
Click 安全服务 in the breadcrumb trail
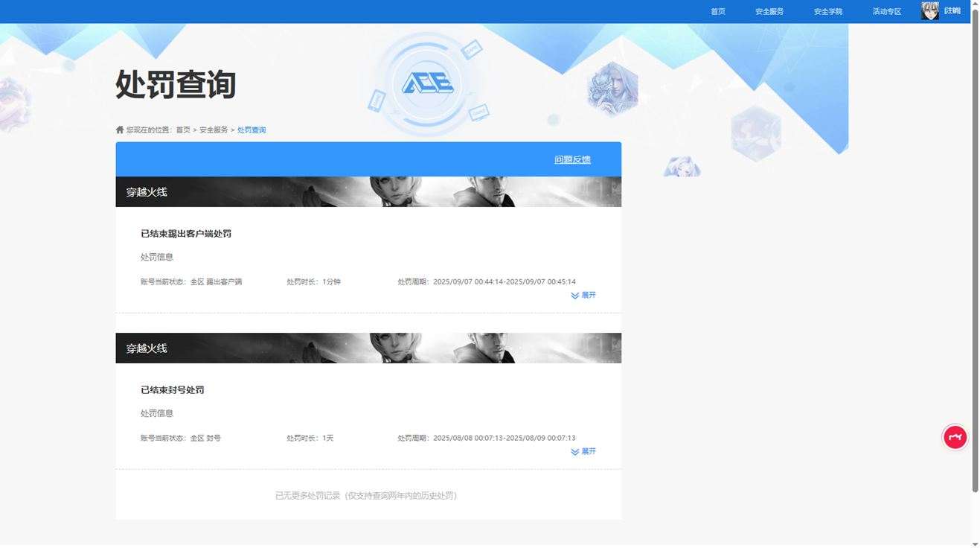tap(214, 130)
